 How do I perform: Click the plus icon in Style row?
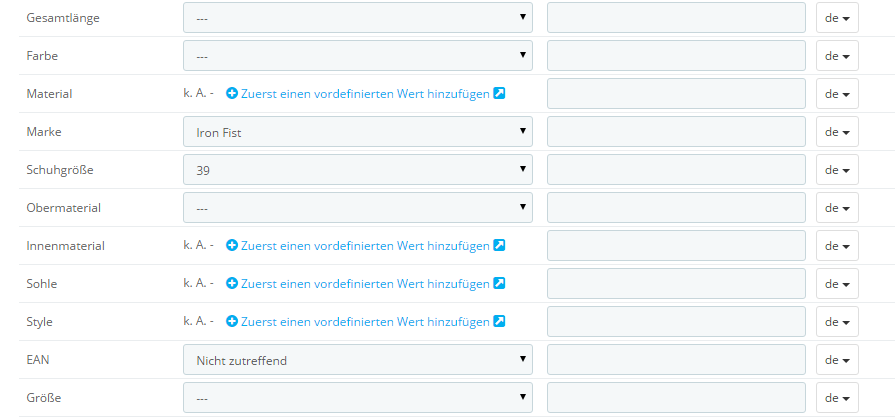[x=232, y=322]
